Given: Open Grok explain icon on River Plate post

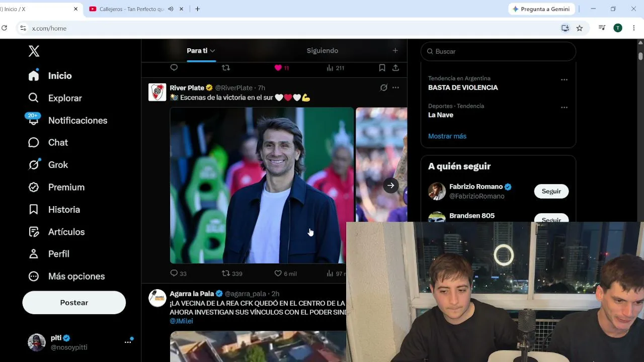Looking at the screenshot, I should coord(384,87).
